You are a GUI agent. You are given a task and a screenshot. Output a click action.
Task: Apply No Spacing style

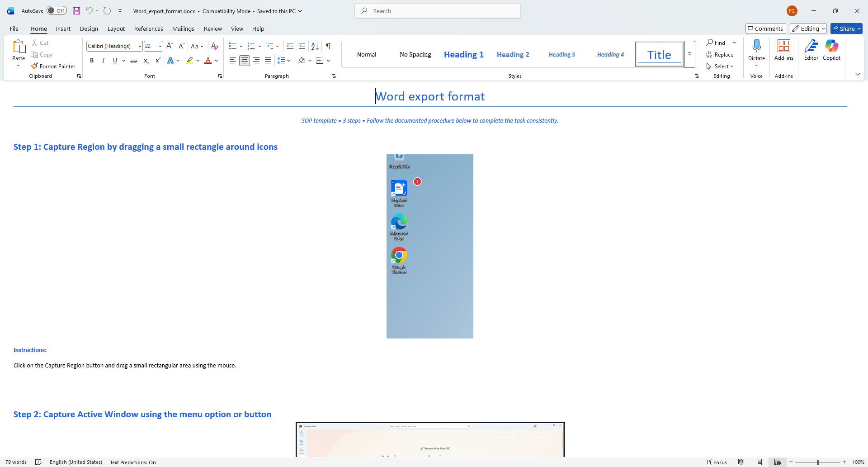tap(415, 54)
